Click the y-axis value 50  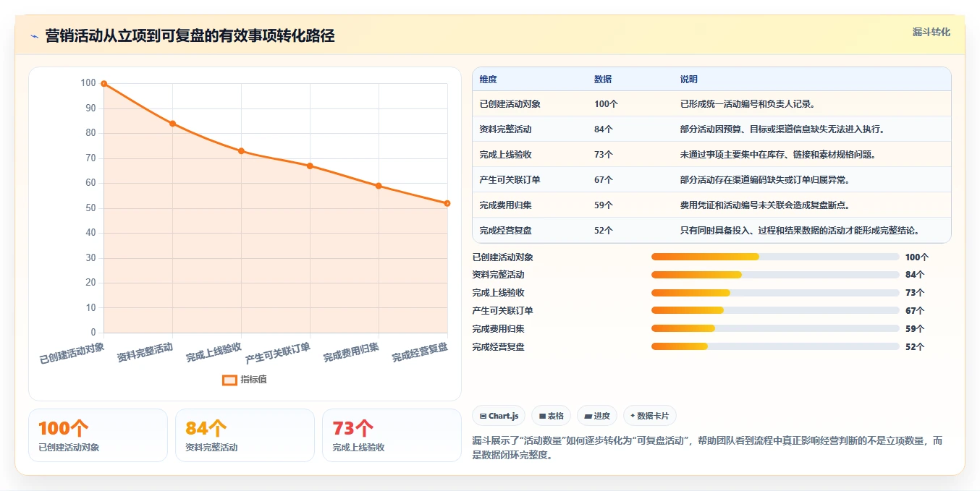click(90, 208)
